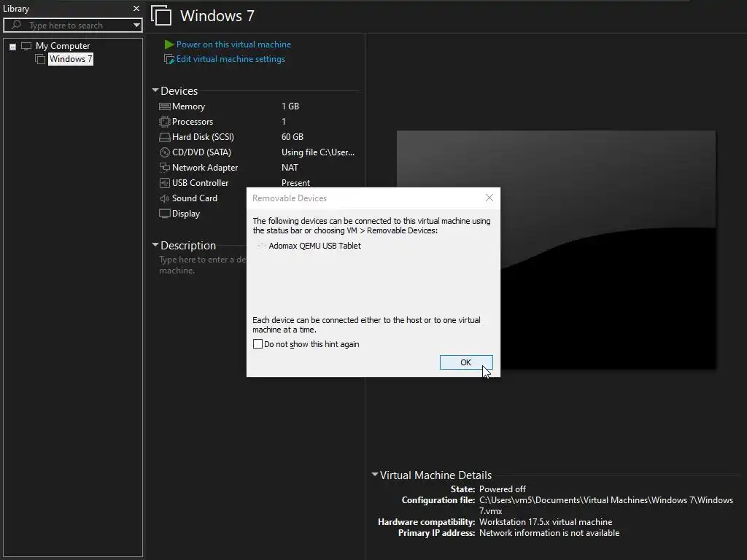Select Windows 7 in the library tree
747x560 pixels.
(x=71, y=59)
